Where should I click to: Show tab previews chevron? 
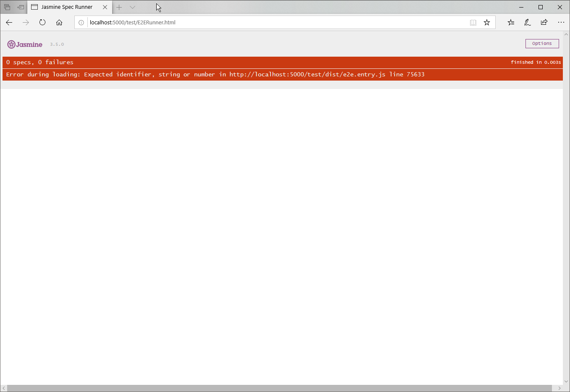[132, 7]
